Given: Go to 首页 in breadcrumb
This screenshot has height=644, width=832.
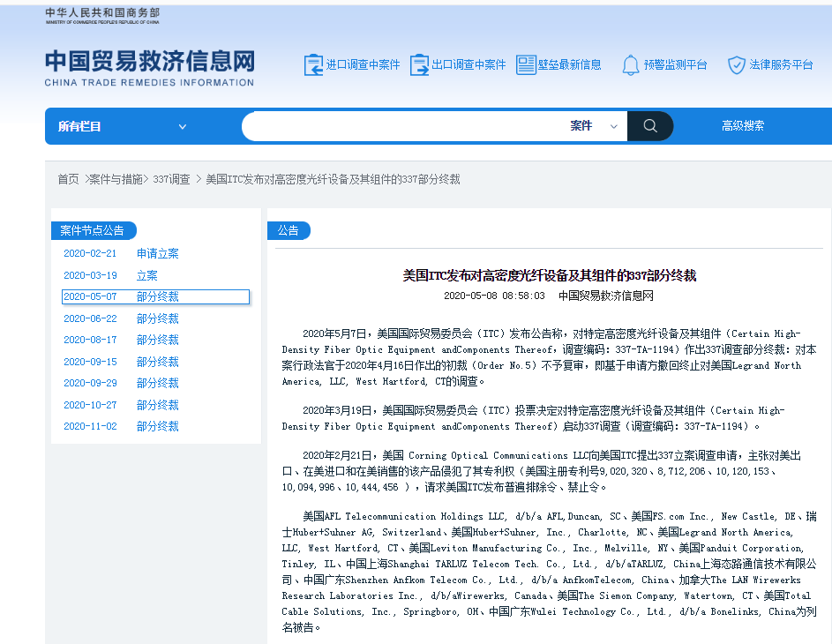Looking at the screenshot, I should (68, 179).
